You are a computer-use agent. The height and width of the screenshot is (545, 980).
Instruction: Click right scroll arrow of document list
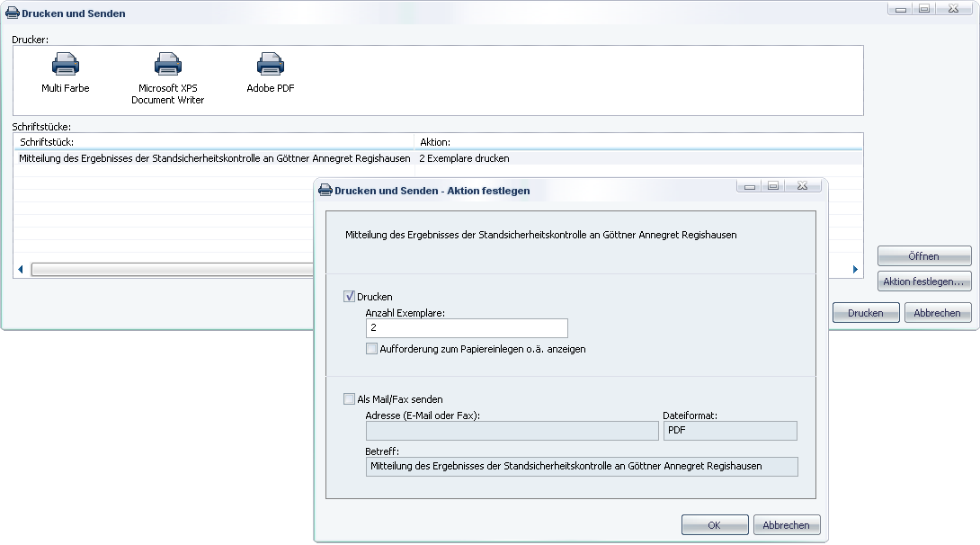click(x=856, y=270)
